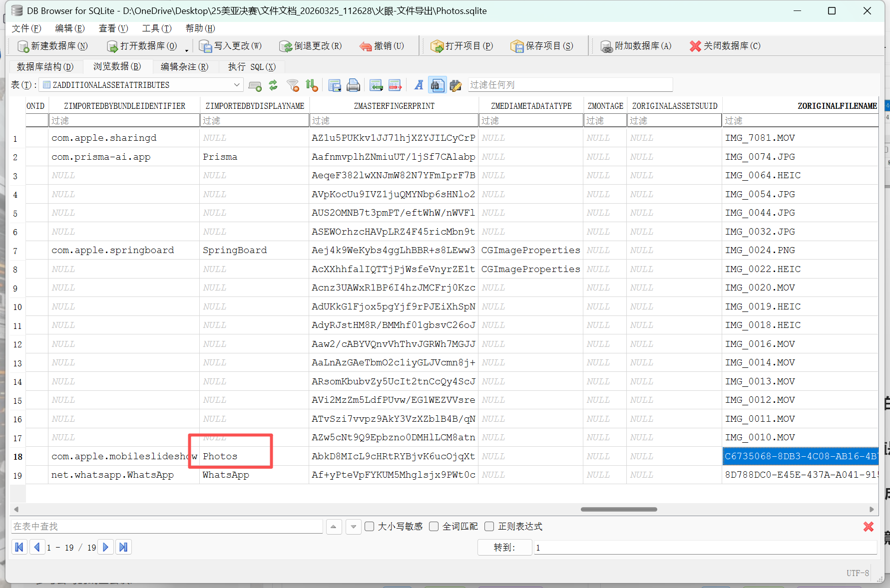Focus the 过滤任何列 global filter field

click(570, 85)
